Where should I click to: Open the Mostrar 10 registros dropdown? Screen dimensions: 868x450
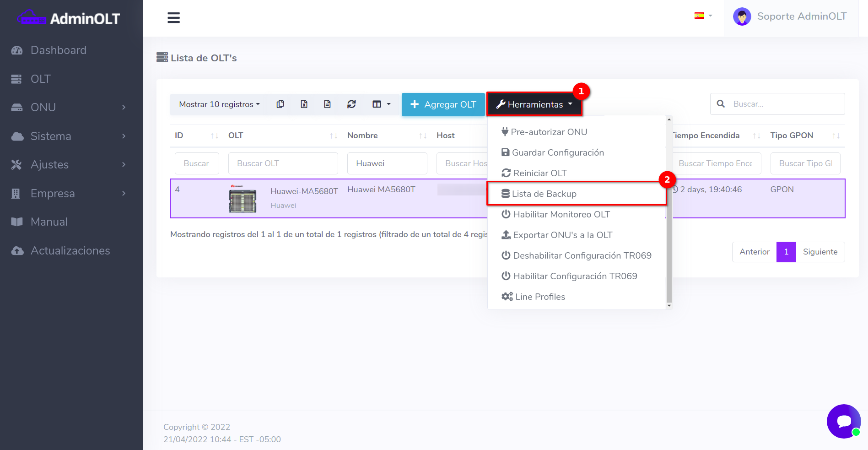(219, 104)
